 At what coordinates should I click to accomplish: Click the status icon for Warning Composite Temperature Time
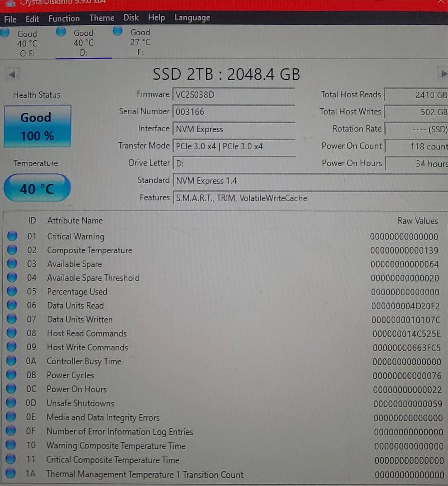10,445
